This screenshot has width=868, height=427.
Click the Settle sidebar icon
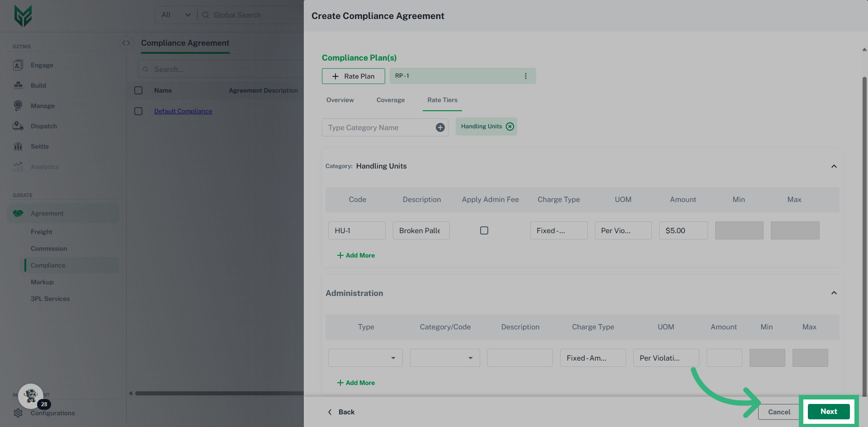[18, 146]
